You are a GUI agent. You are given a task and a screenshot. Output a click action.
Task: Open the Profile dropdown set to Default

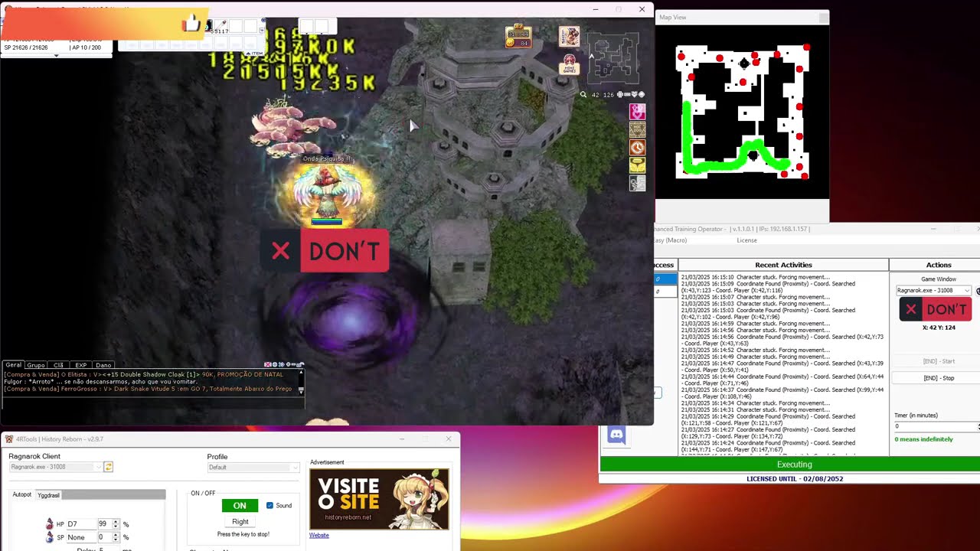click(x=253, y=468)
